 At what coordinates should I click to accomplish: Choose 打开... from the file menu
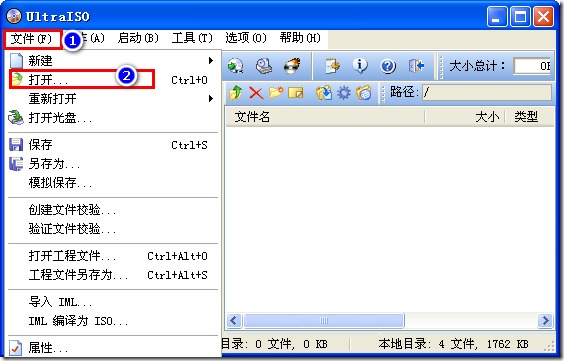click(113, 79)
